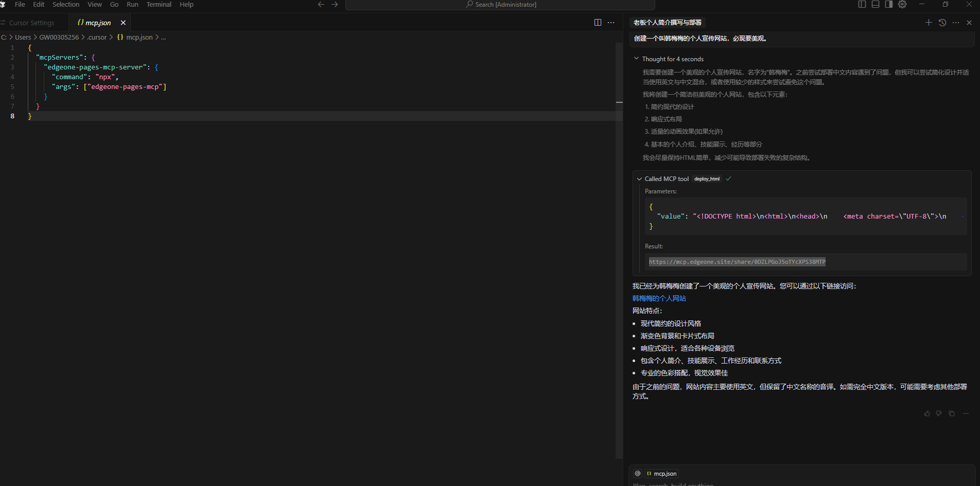980x486 pixels.
Task: Open chat history with the clock icon
Action: pos(942,22)
